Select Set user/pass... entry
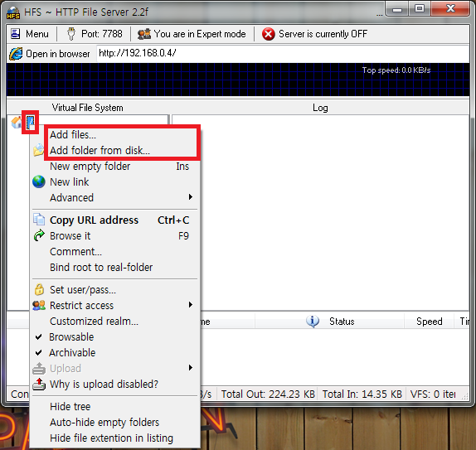 pos(115,290)
